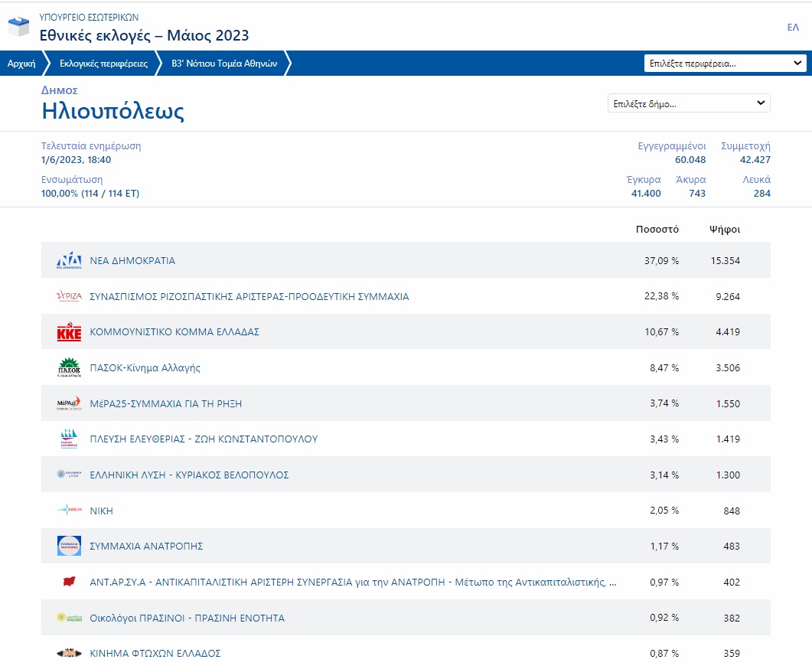Click the KKE red party logo
812x669 pixels.
(x=69, y=332)
